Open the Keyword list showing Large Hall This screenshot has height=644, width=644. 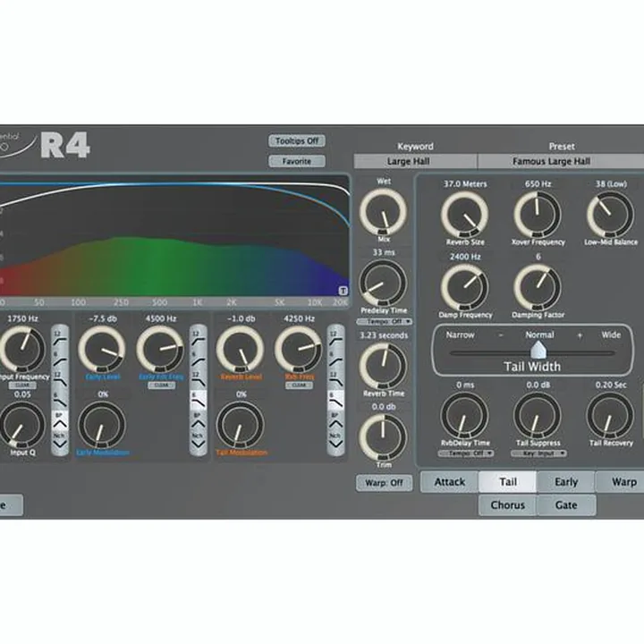coord(415,161)
